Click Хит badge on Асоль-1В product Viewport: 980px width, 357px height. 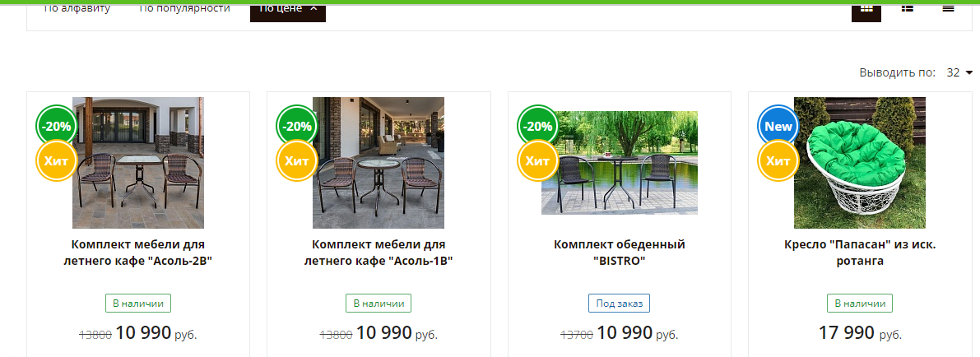point(297,160)
